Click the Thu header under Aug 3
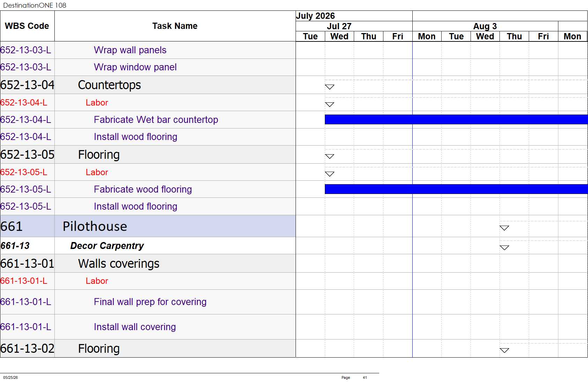The height and width of the screenshot is (382, 588). 514,36
